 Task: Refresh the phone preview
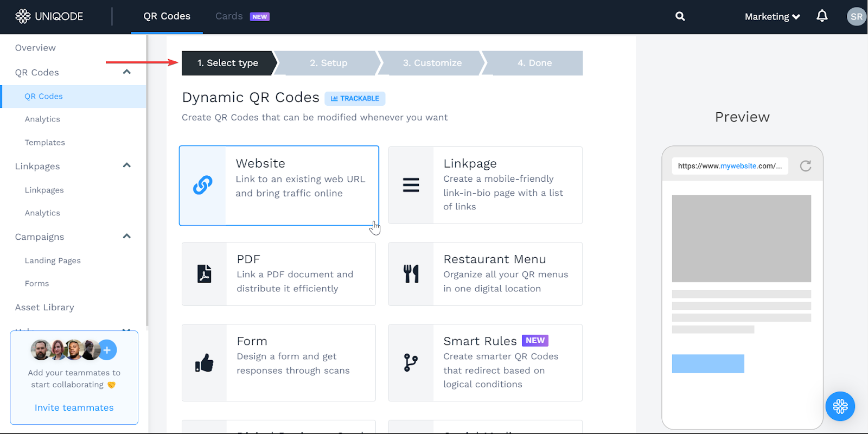(x=806, y=166)
